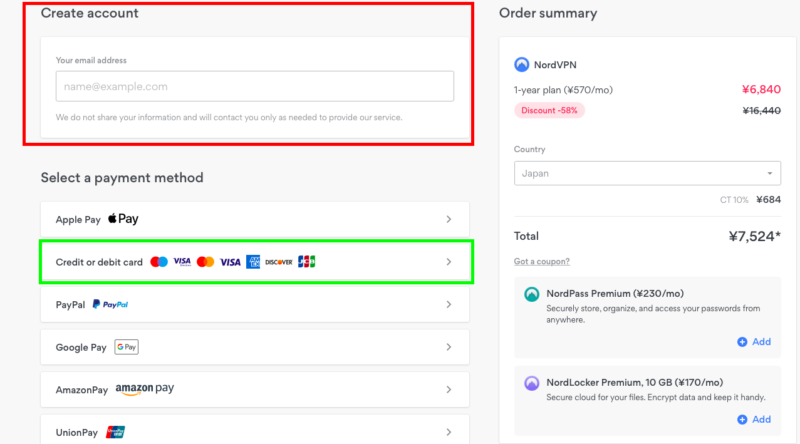Click the ¥6,840 plan price
This screenshot has height=444, width=800.
click(761, 90)
